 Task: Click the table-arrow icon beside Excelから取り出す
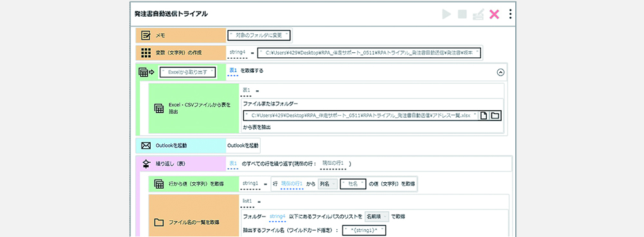pos(146,72)
